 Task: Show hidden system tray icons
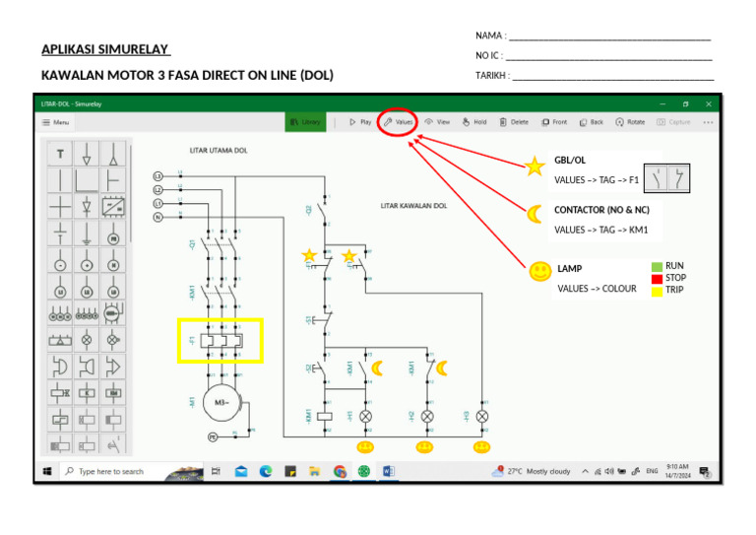point(586,471)
